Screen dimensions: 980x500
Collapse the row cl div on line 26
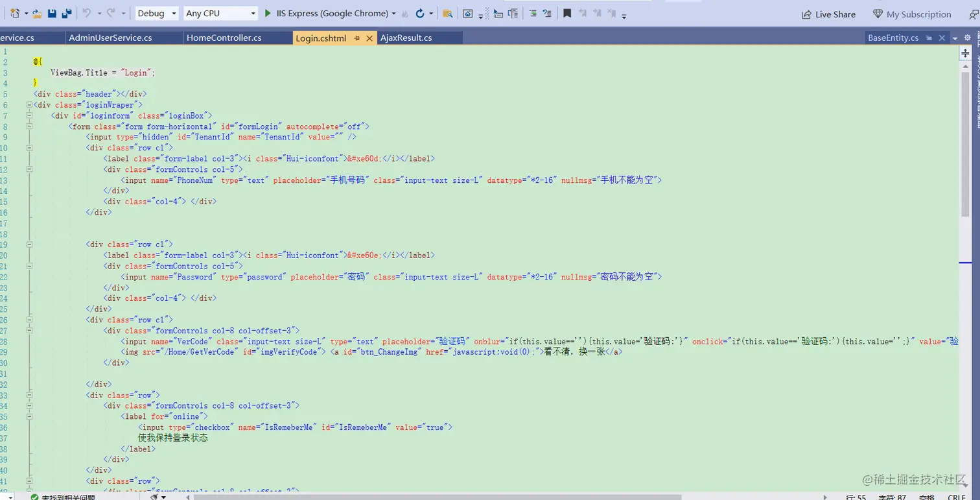[29, 320]
